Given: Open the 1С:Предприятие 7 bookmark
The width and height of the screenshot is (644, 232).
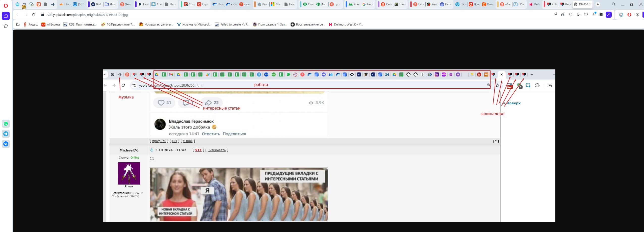Looking at the screenshot, I should click(118, 24).
